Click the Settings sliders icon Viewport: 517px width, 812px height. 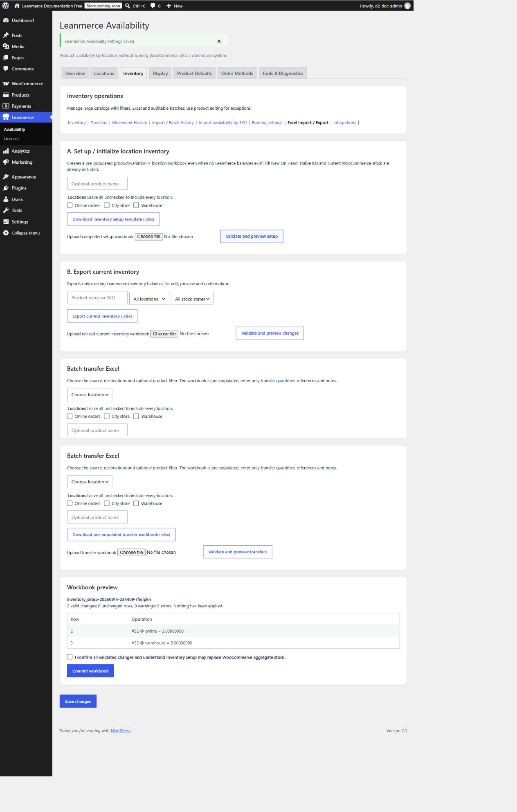click(6, 221)
